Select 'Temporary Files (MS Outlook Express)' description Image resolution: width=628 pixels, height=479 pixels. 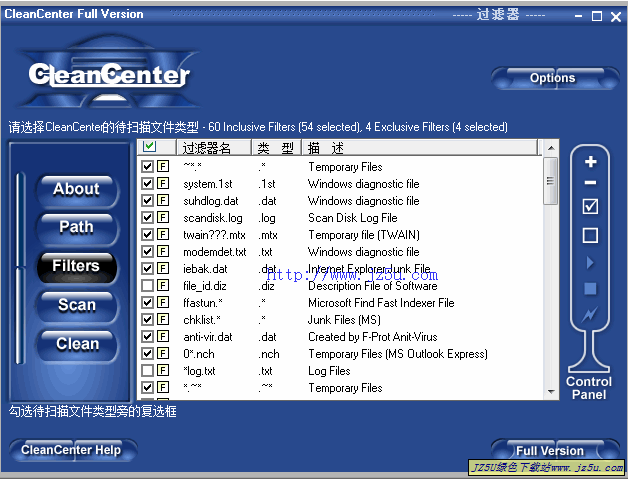point(398,354)
